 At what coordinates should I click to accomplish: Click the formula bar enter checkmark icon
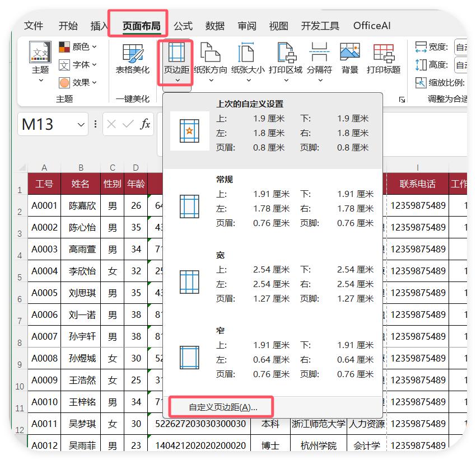128,124
